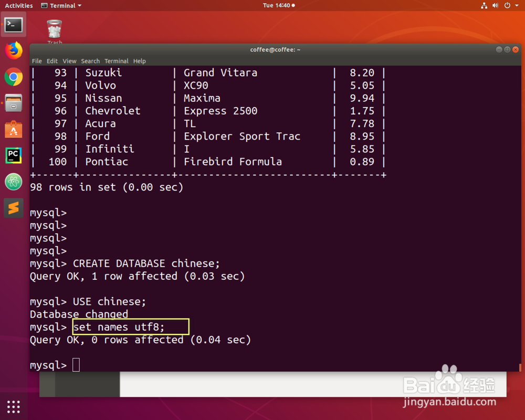
Task: Click the 'Express 2500' cell
Action: (220, 111)
